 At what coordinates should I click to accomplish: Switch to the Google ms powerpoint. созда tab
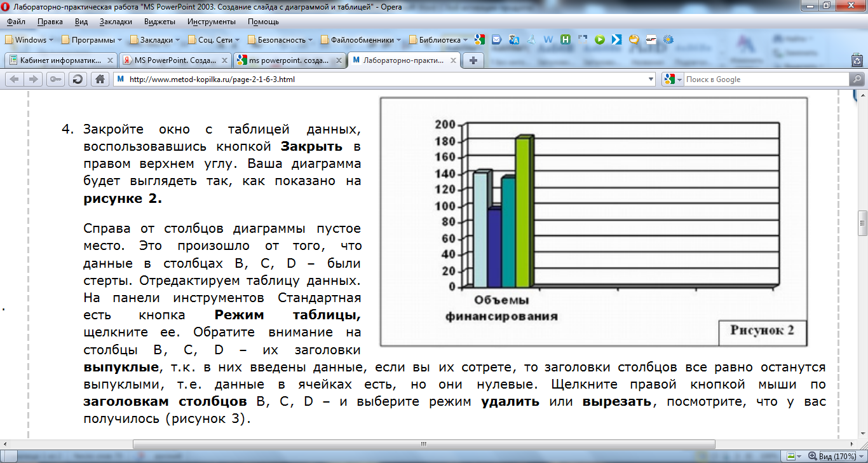point(290,60)
